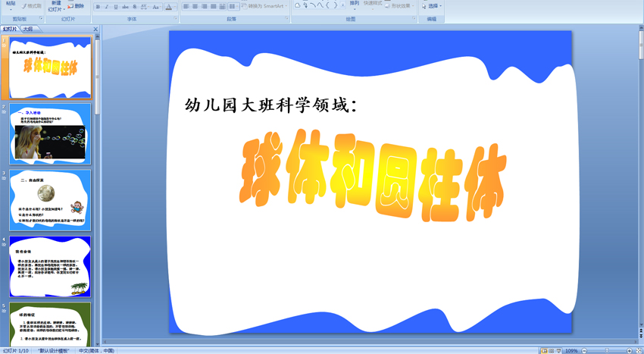644x354 pixels.
Task: Click the Bold formatting icon
Action: pos(98,7)
